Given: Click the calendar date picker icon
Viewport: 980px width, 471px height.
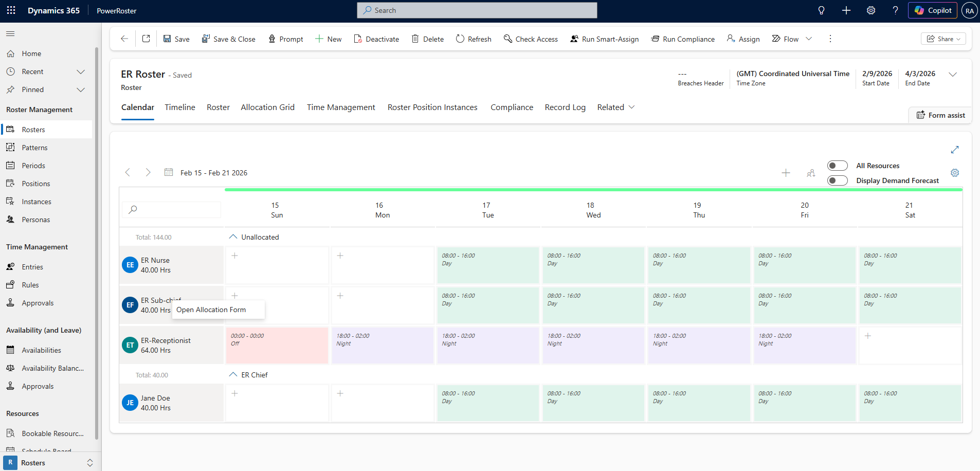Looking at the screenshot, I should click(x=169, y=172).
